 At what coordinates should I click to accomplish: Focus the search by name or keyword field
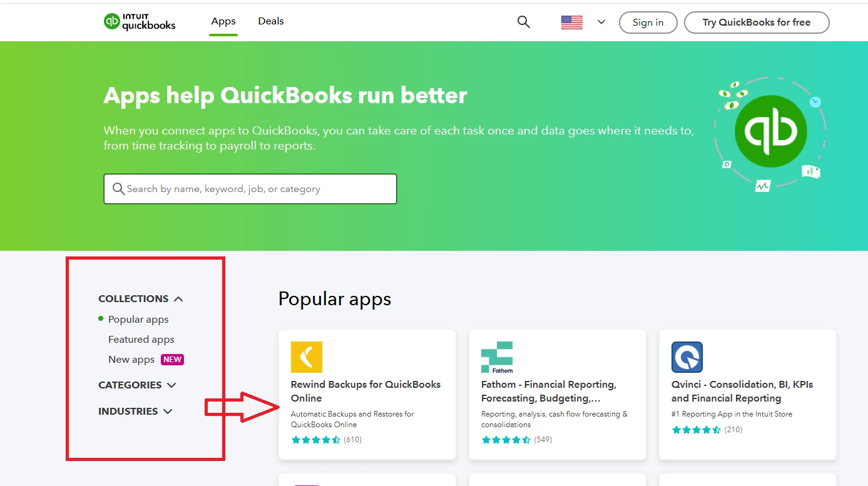pyautogui.click(x=250, y=189)
